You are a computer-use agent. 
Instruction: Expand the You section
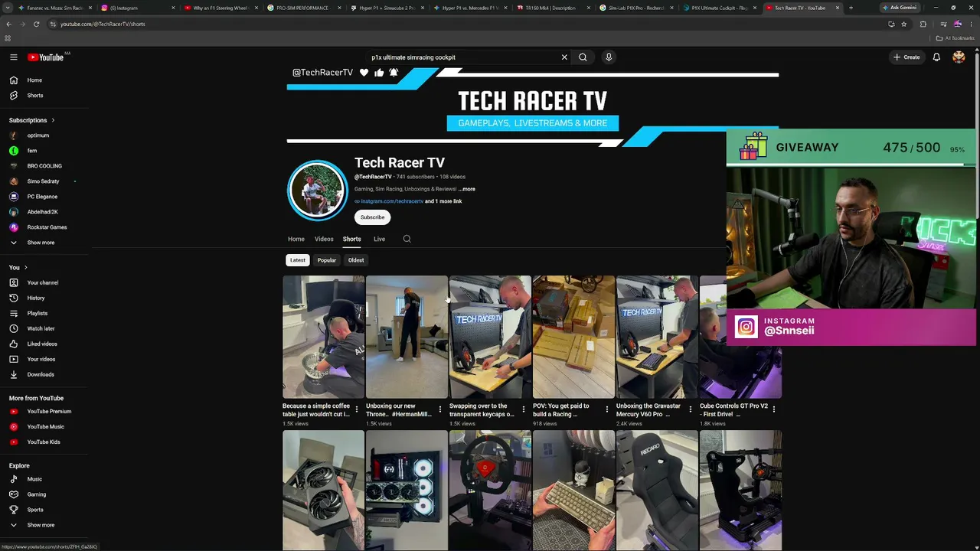coord(18,268)
